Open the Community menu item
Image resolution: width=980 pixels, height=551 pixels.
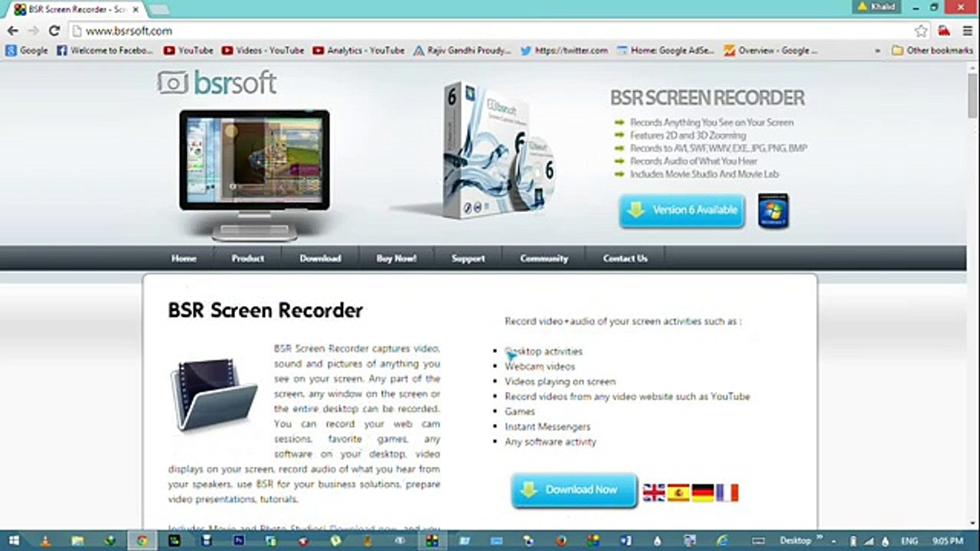544,259
